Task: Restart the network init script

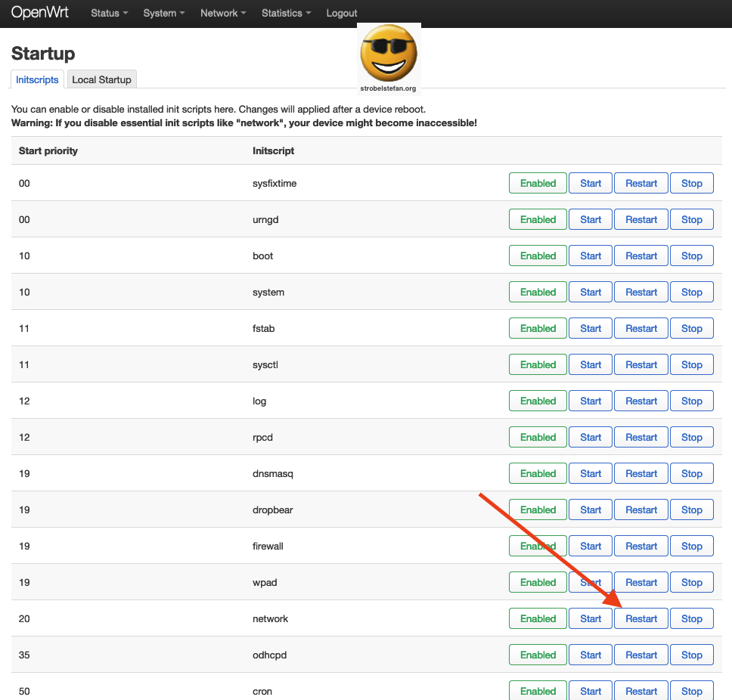Action: [x=641, y=618]
